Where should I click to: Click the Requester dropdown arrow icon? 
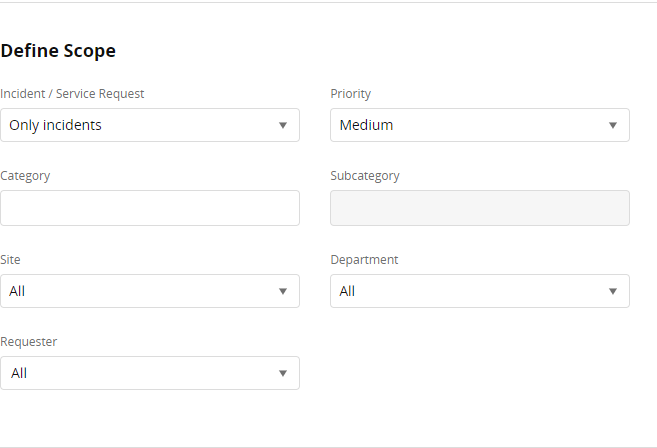(283, 374)
